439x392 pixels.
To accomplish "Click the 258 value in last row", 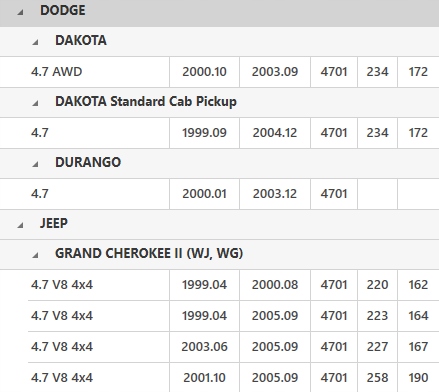I will pyautogui.click(x=377, y=378).
